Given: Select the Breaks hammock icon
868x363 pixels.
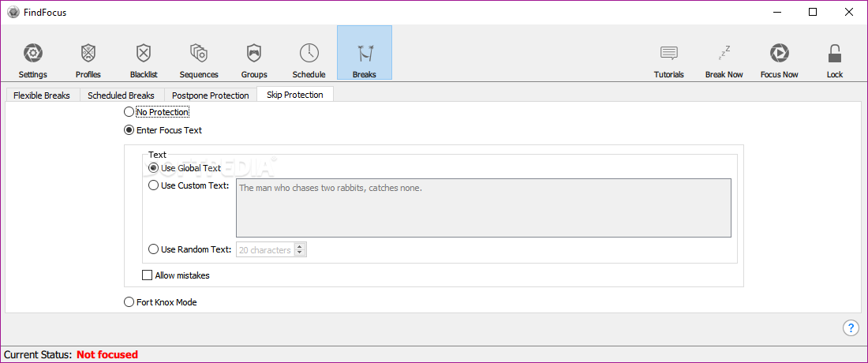Looking at the screenshot, I should (x=365, y=53).
